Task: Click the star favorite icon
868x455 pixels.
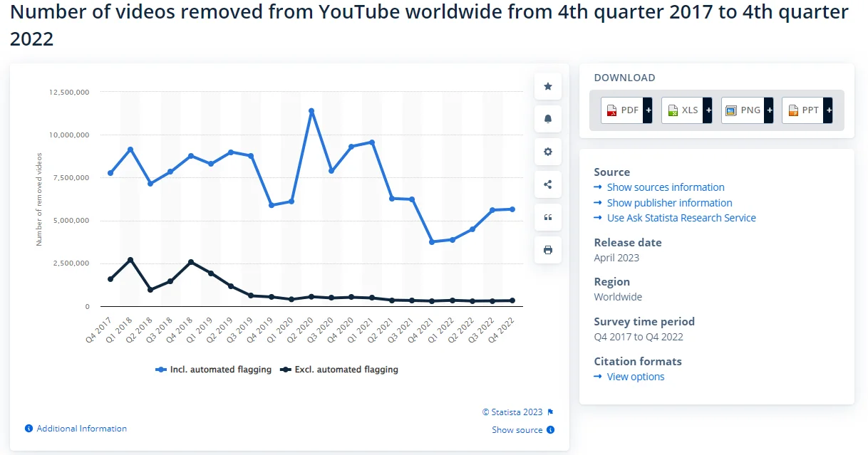Action: 547,86
